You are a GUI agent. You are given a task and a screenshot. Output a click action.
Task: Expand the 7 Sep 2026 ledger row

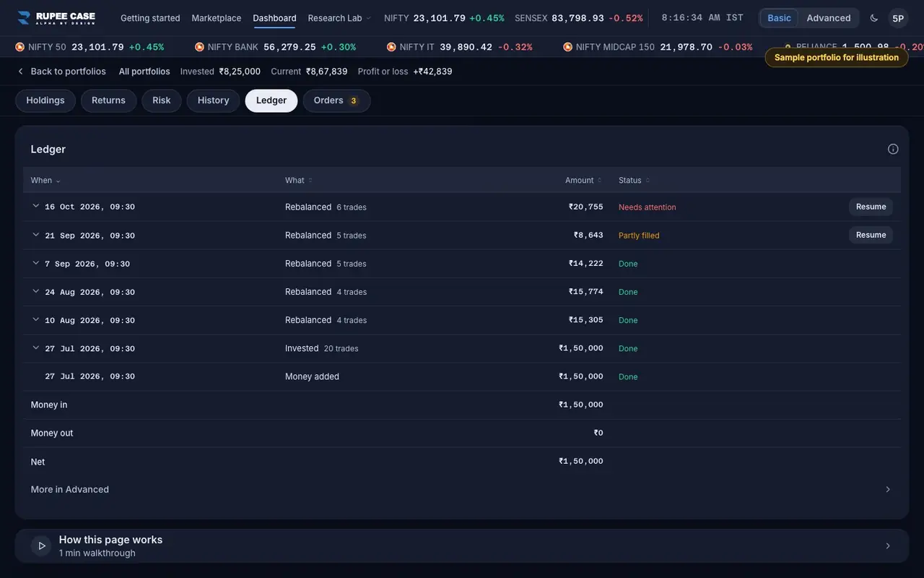pyautogui.click(x=35, y=263)
